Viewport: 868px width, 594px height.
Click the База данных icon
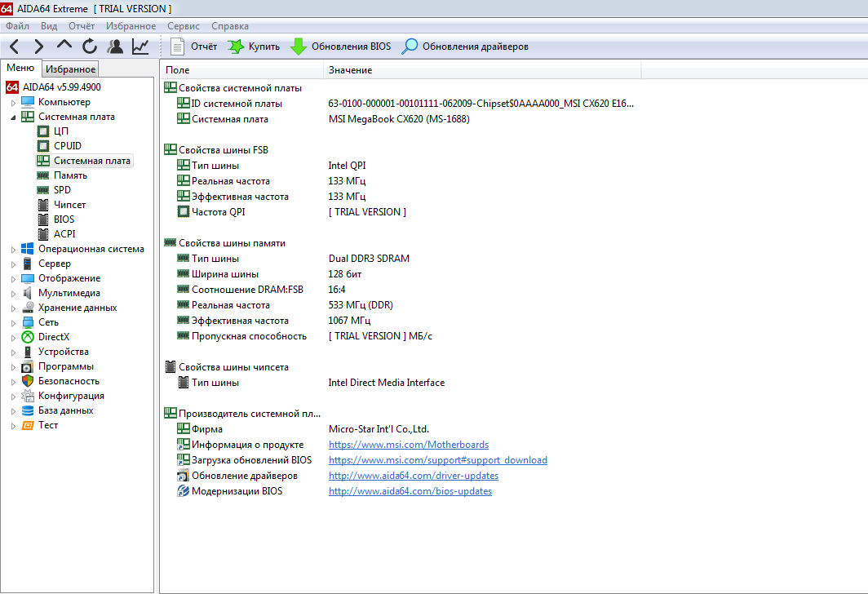coord(28,410)
